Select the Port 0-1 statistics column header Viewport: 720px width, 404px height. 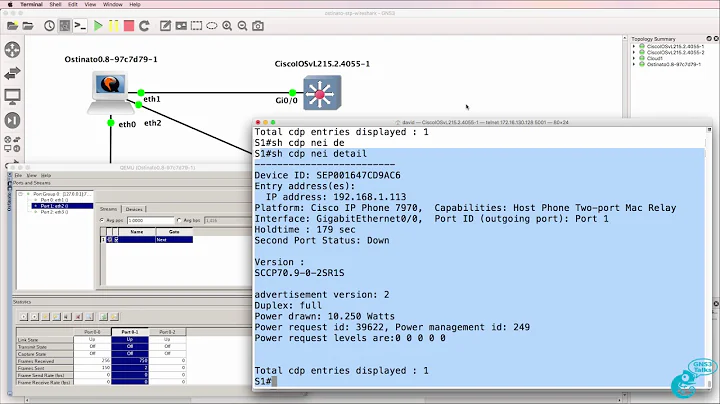[129, 331]
